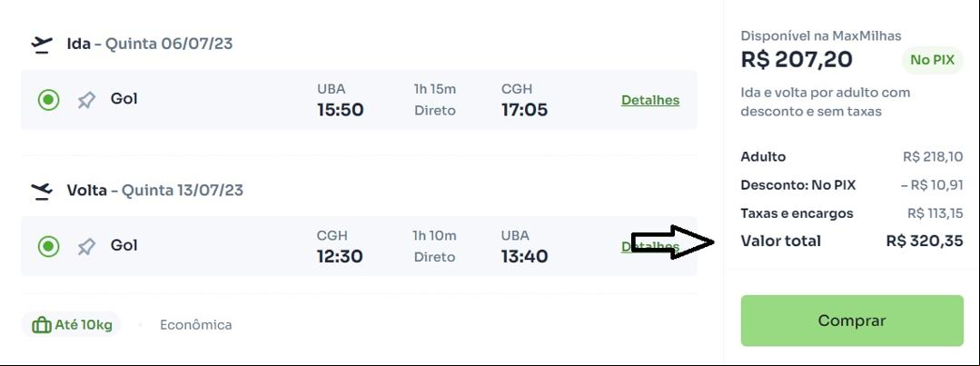Click the 17:05 CGH arrival time
Viewport: 980px width, 366px height.
click(x=524, y=110)
